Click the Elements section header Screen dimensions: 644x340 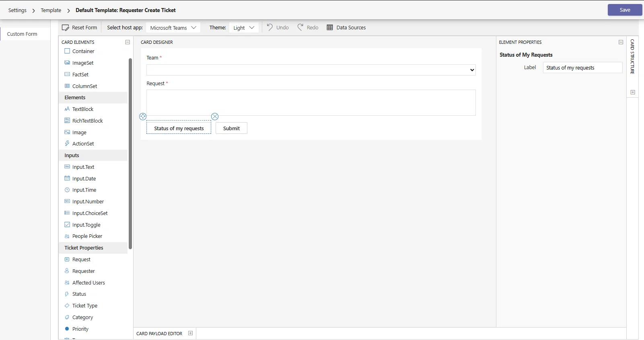93,98
